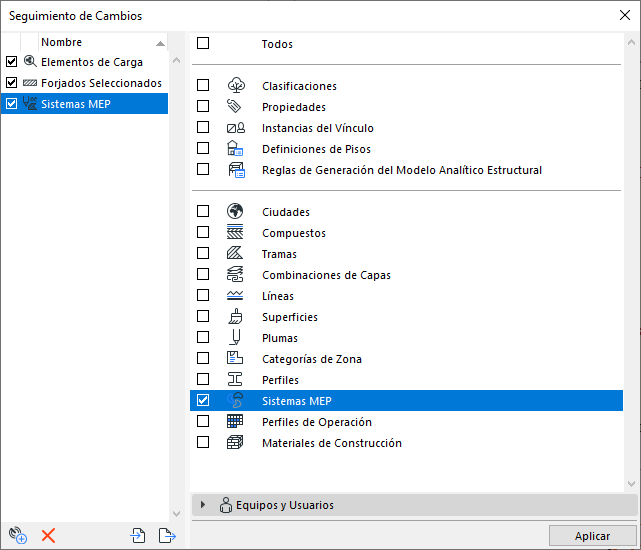Tick the Tramas checkbox

pyautogui.click(x=203, y=253)
